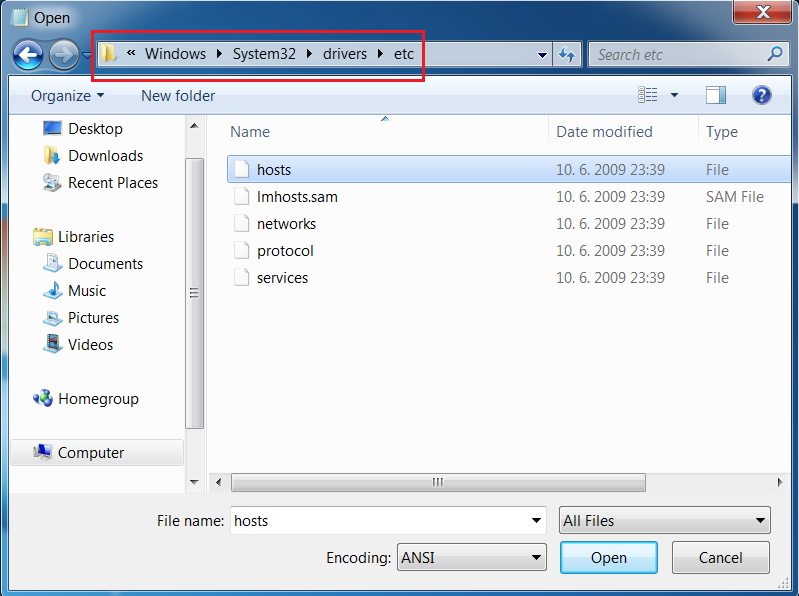
Task: Open Downloads in navigation pane
Action: click(x=105, y=156)
